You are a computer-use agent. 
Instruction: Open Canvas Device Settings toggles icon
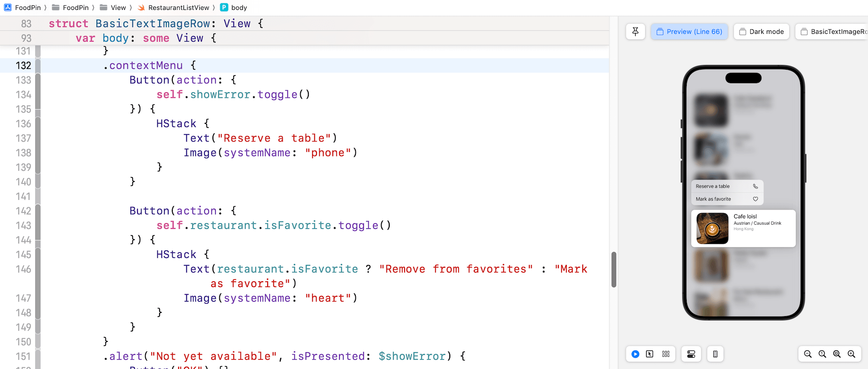point(691,354)
